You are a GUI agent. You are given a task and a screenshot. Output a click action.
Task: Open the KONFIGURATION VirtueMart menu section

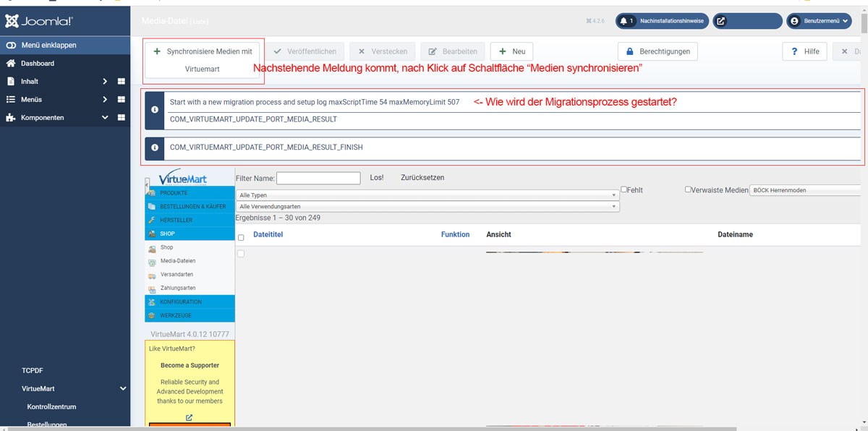click(x=181, y=302)
